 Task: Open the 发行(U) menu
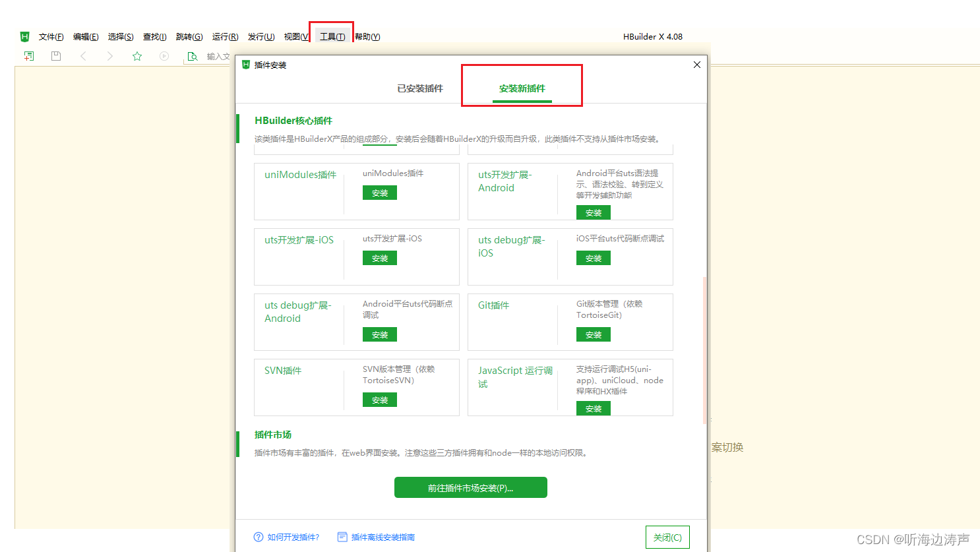(261, 37)
